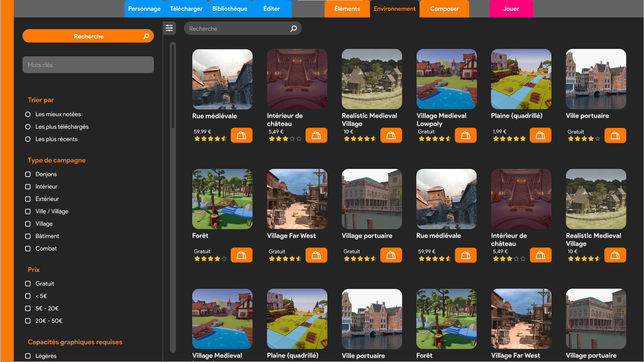644x362 pixels.
Task: Check the Donjons campaign type box
Action: click(28, 174)
